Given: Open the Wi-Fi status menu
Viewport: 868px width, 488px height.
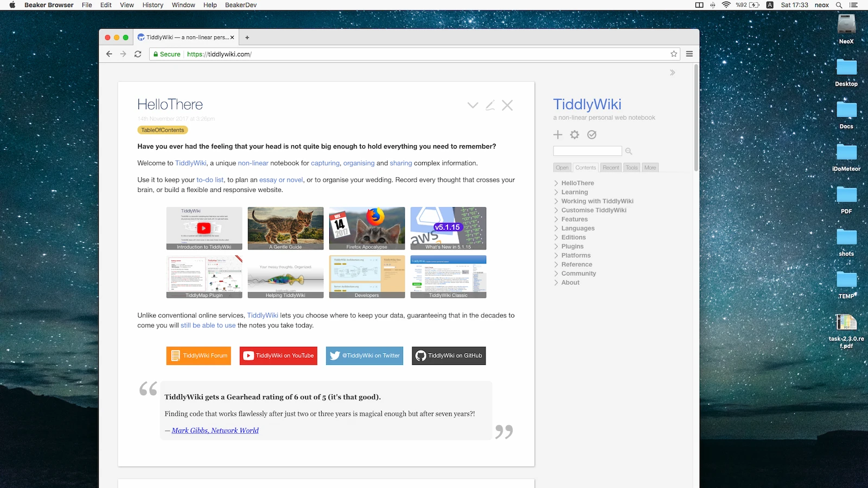Looking at the screenshot, I should pyautogui.click(x=726, y=5).
